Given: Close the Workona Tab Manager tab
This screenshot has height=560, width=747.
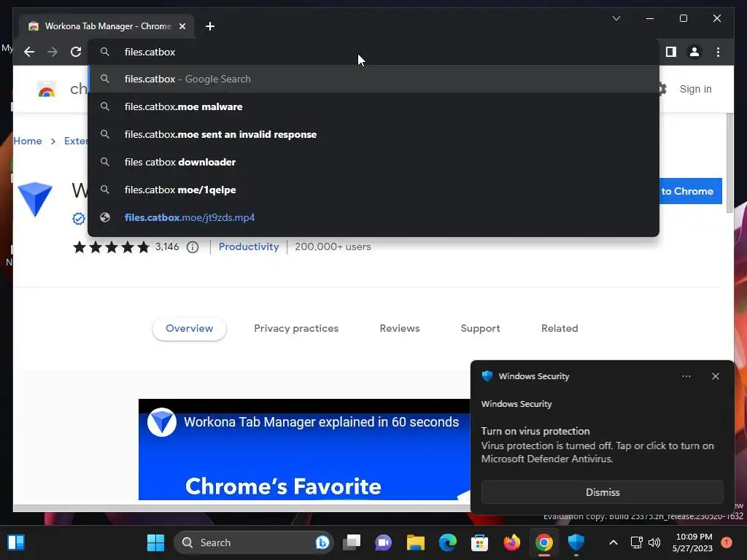Looking at the screenshot, I should (182, 26).
